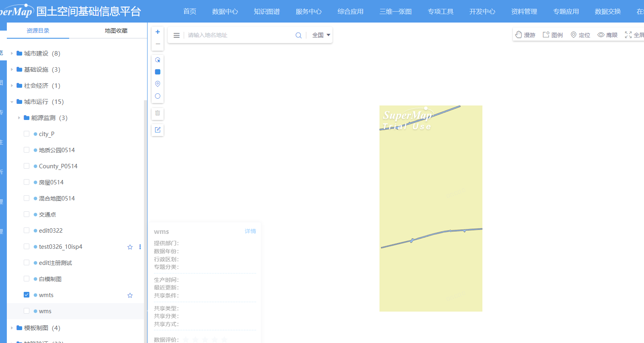Select the circle draw tool
Image resolution: width=644 pixels, height=343 pixels.
[x=158, y=96]
